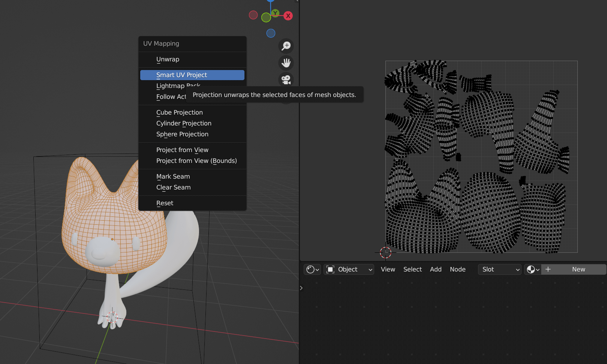Click Clear Seam
Screen dimensions: 607x364
pos(192,187)
